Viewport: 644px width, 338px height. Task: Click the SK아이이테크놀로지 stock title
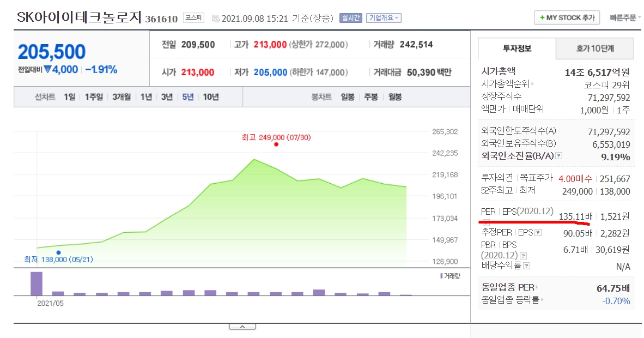click(x=79, y=17)
